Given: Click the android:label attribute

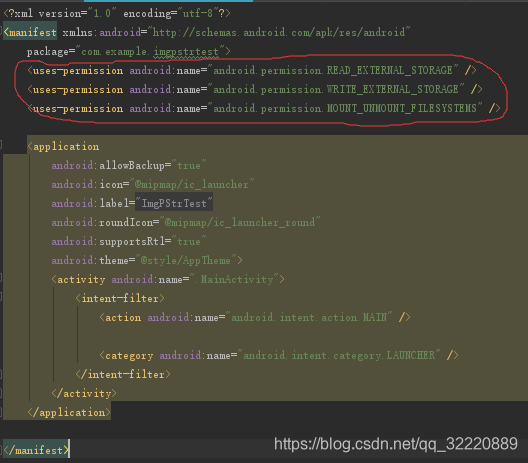Looking at the screenshot, I should point(90,203).
